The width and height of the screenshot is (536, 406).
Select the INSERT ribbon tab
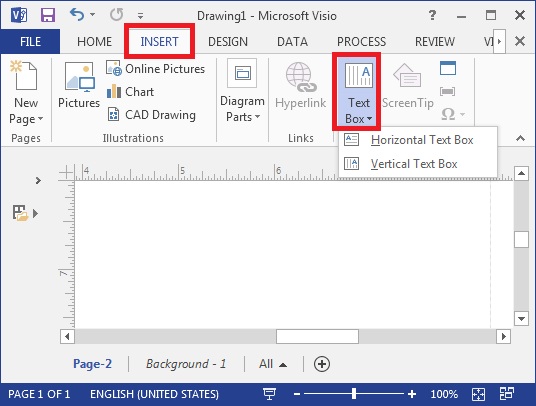click(159, 42)
